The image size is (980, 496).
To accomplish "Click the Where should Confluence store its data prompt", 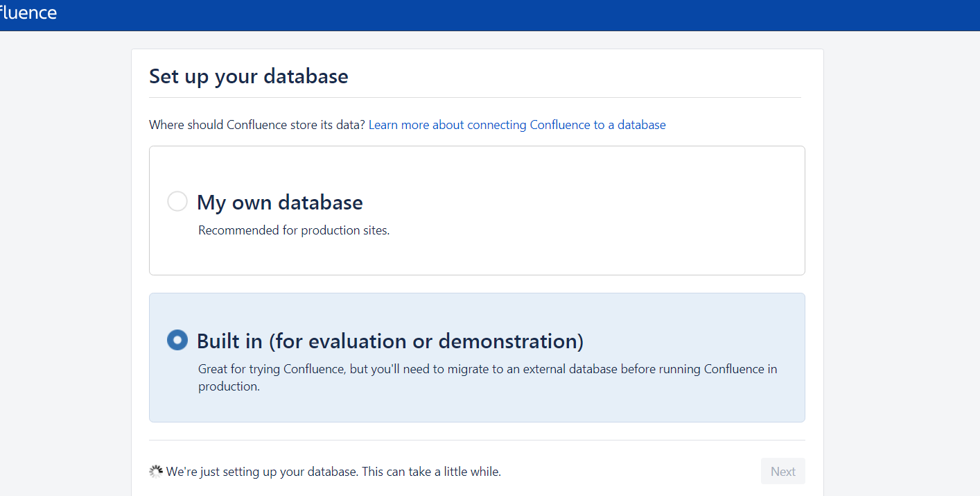I will tap(255, 124).
